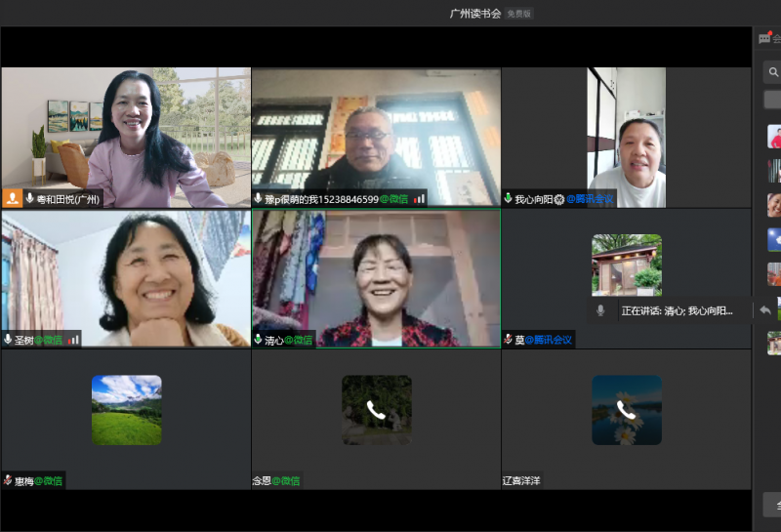Click microphone icon beside 粤和田悦(广州)
This screenshot has width=781, height=532.
click(30, 198)
